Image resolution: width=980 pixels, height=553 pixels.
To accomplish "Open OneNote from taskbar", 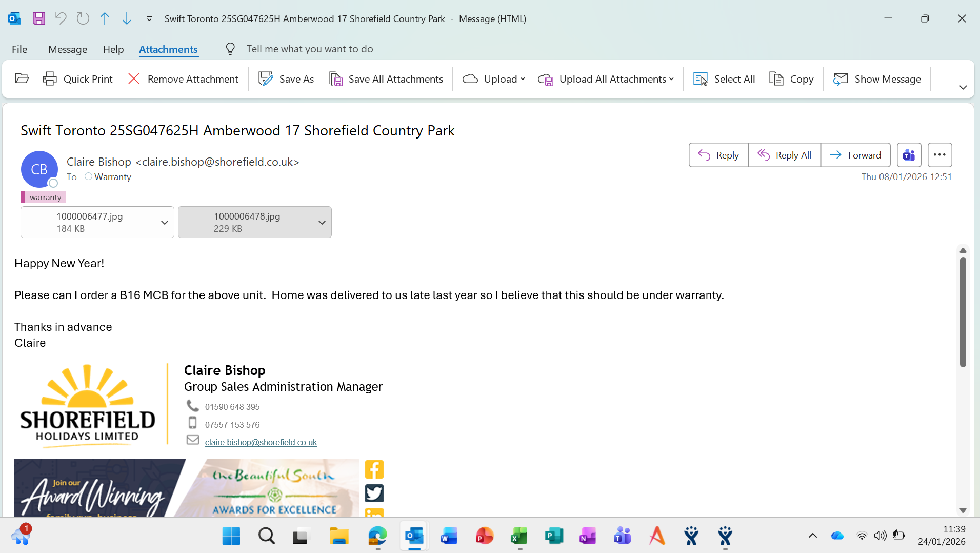I will [x=588, y=536].
